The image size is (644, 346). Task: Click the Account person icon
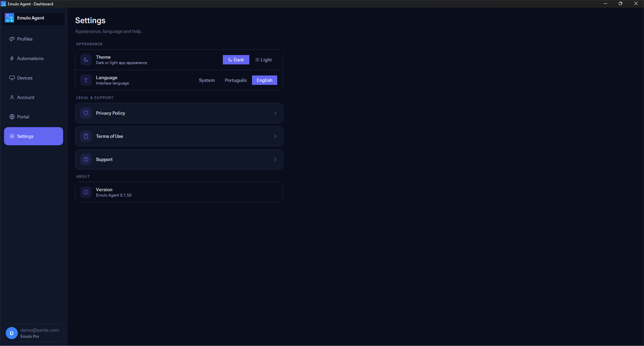[x=12, y=98]
